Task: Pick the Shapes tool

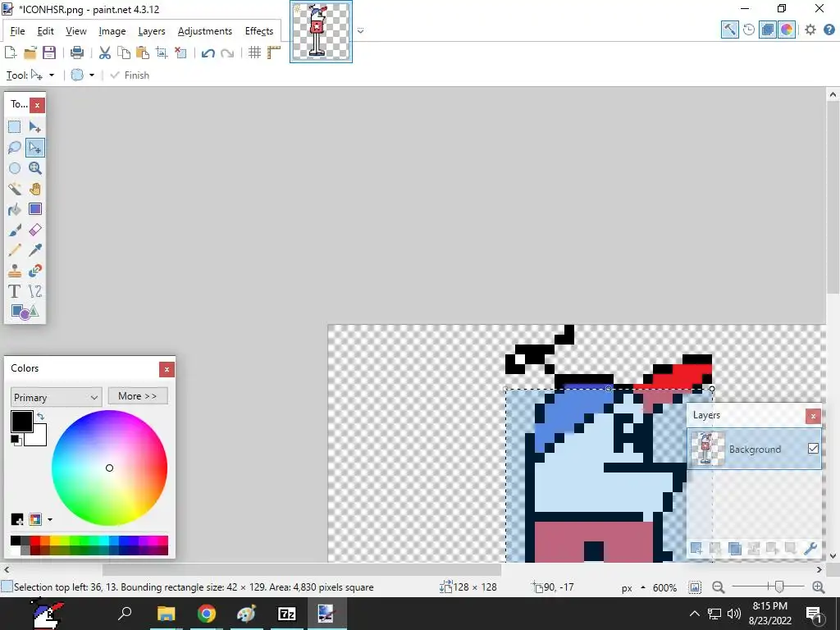Action: pyautogui.click(x=25, y=312)
